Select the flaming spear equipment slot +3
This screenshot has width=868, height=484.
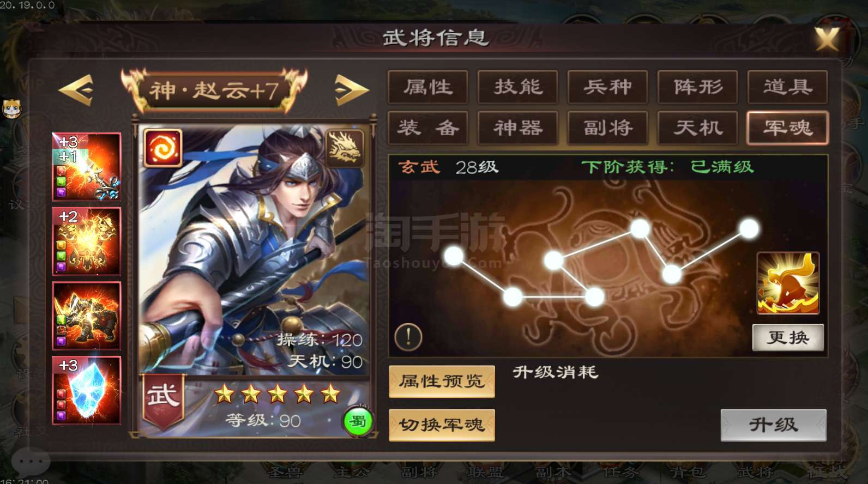tap(87, 167)
